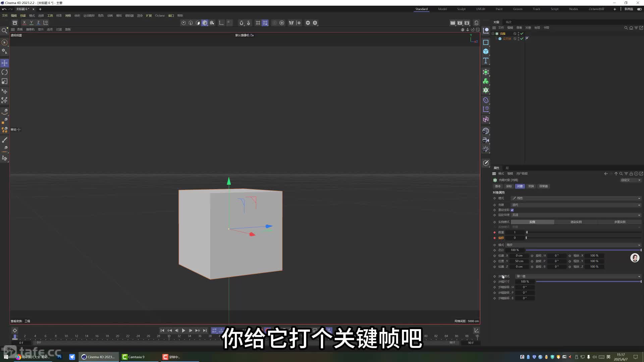Click the light object icon
Image resolution: width=644 pixels, height=362 pixels.
[486, 149]
